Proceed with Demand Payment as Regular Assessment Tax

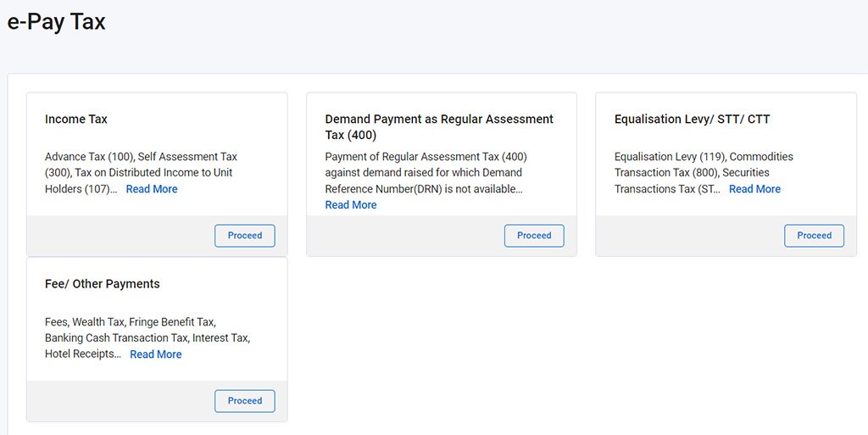pyautogui.click(x=534, y=236)
